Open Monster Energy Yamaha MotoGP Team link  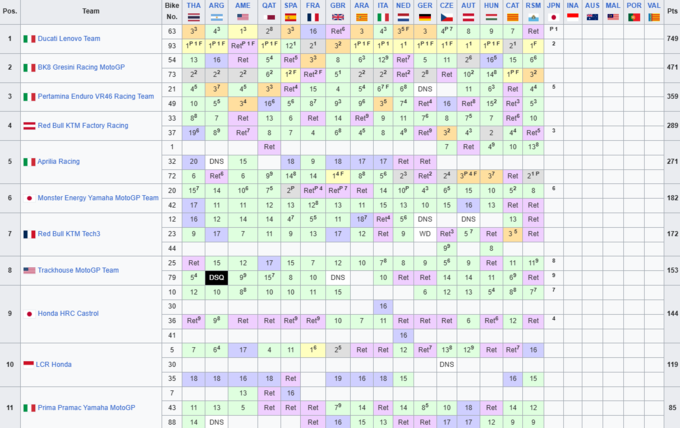[98, 198]
